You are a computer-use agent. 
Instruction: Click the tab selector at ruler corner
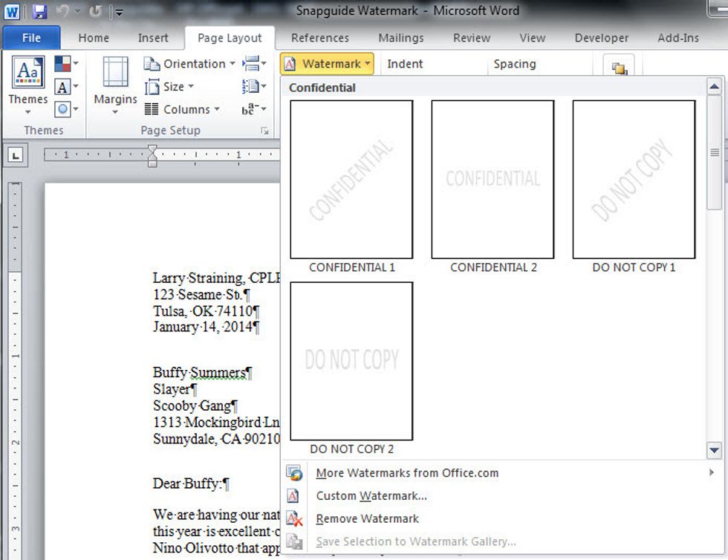click(16, 155)
